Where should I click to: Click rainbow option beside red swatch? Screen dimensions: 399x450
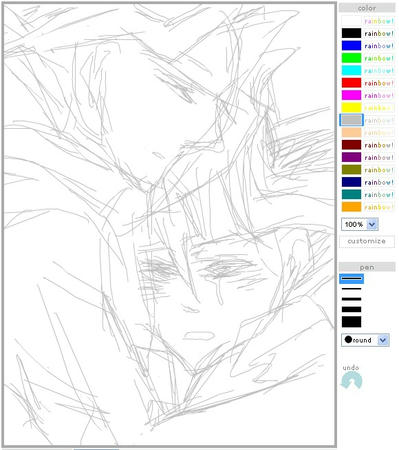[379, 83]
